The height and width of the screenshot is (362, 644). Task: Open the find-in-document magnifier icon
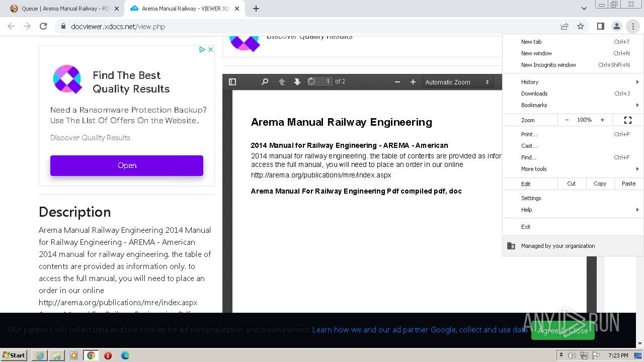[265, 82]
